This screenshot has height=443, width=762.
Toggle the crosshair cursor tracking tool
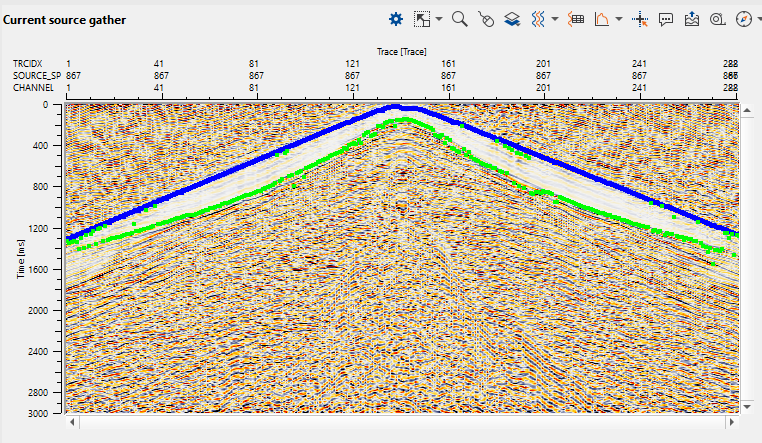click(641, 19)
